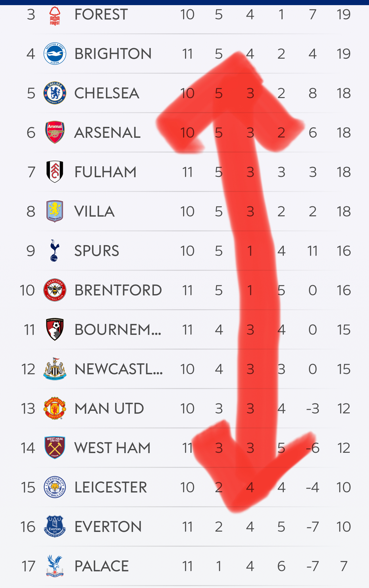Tap the Newcastle United crest

(55, 369)
